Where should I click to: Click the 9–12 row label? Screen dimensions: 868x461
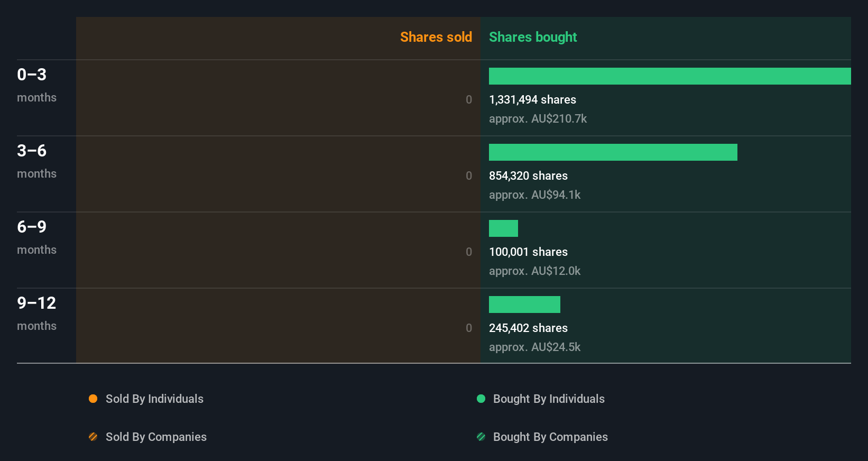[x=36, y=303]
